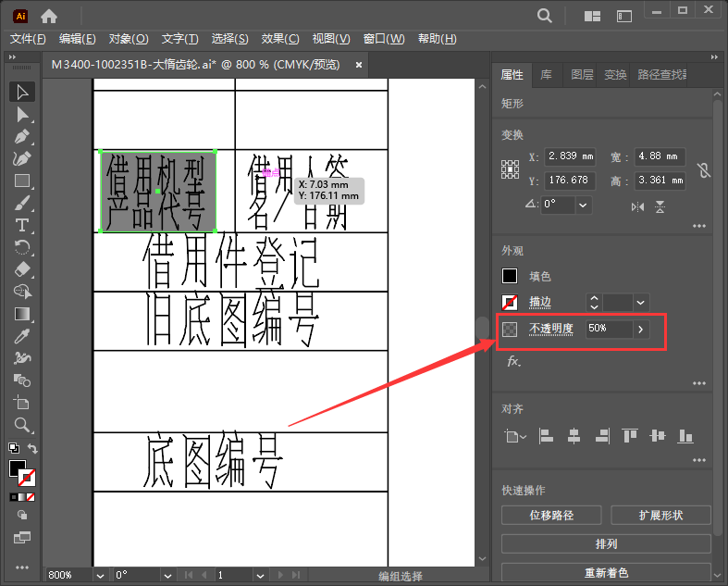728x586 pixels.
Task: Activate the Zoom magnifier tool
Action: coord(23,425)
